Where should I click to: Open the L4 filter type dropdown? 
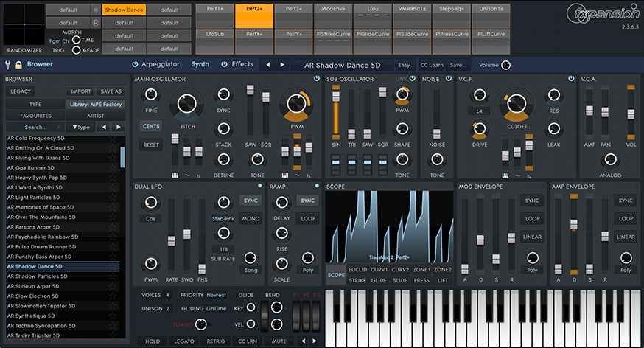tap(479, 111)
